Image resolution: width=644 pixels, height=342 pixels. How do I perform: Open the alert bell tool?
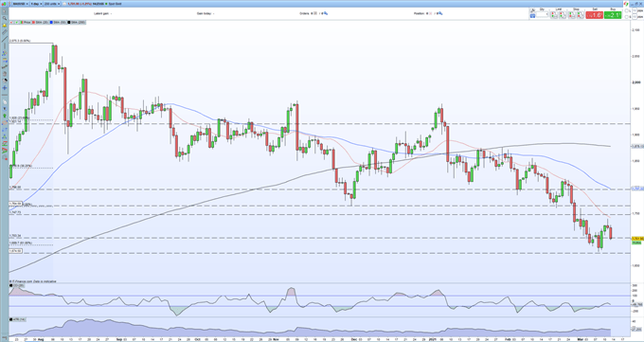coord(5,26)
